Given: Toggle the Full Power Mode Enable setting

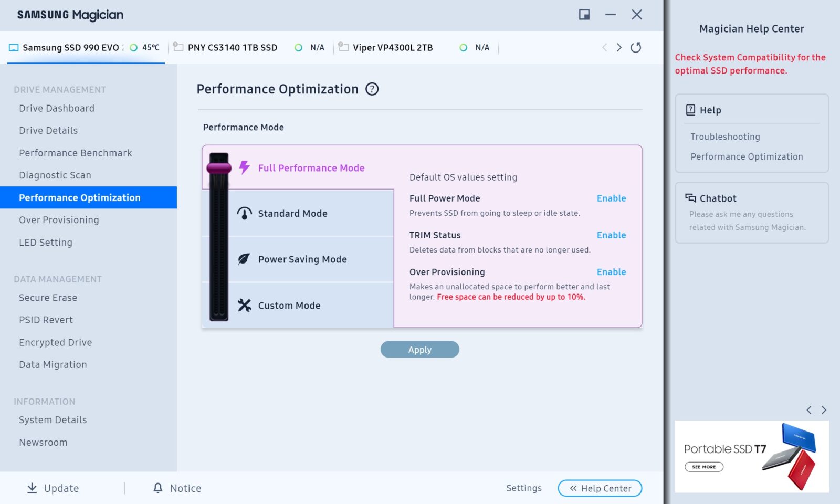Looking at the screenshot, I should [x=611, y=198].
